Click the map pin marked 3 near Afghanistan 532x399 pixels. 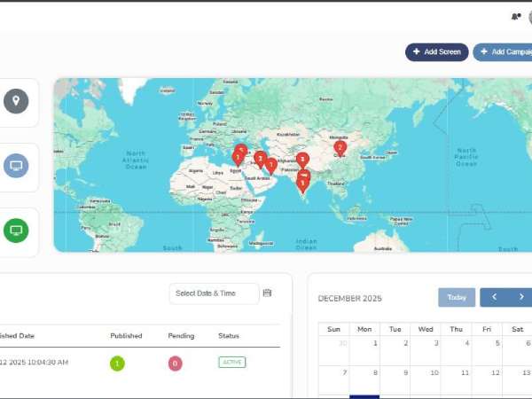click(302, 160)
